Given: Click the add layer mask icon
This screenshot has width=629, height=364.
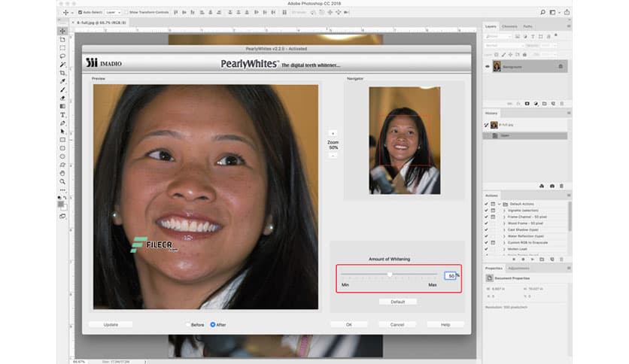Looking at the screenshot, I should [x=527, y=104].
